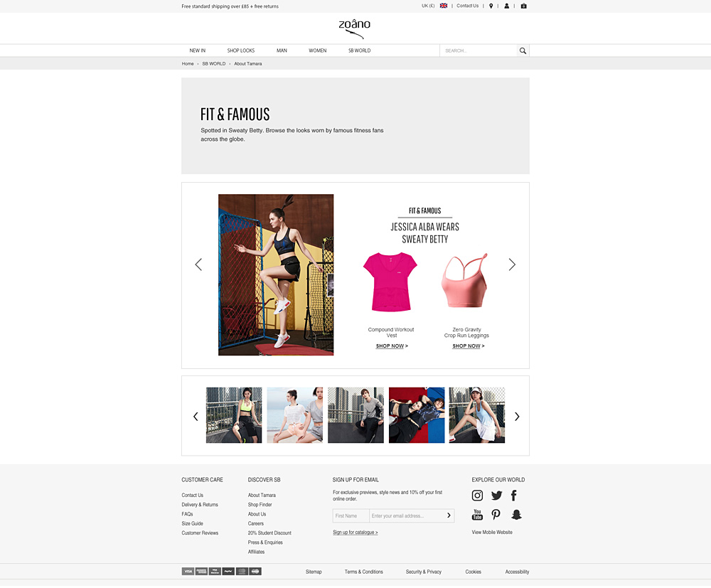This screenshot has height=588, width=711.
Task: Open the YouTube social icon
Action: pos(477,515)
